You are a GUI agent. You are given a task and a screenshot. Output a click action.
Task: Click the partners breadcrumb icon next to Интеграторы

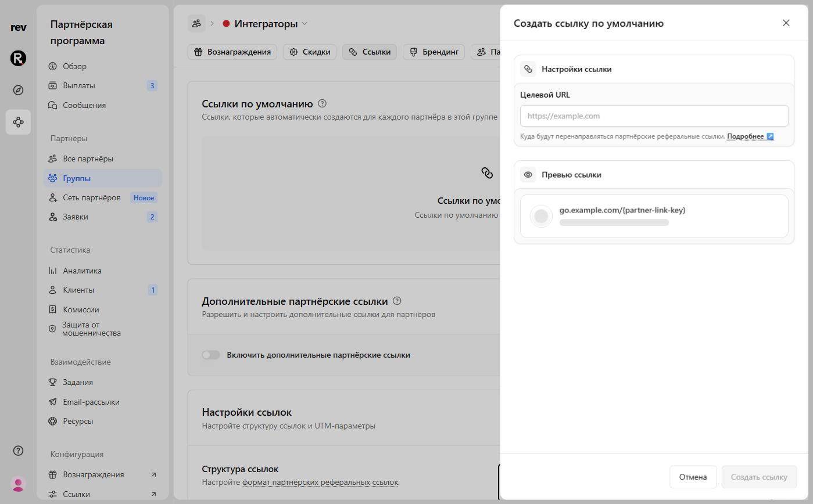tap(196, 23)
